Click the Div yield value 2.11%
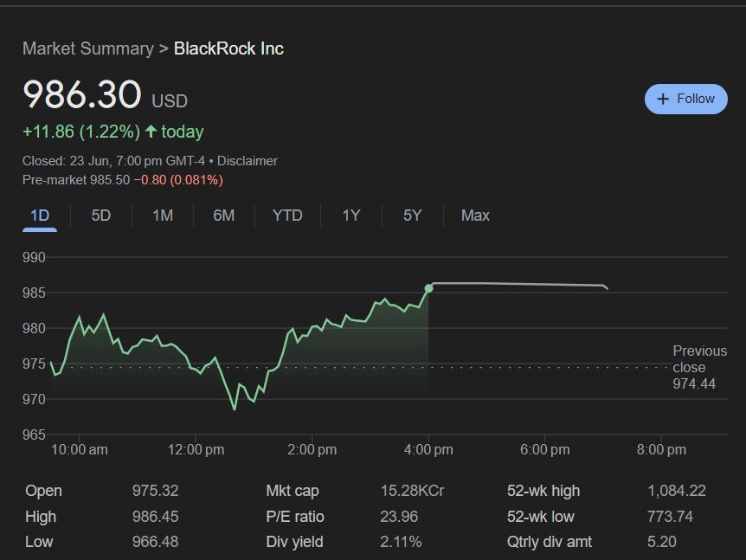746x560 pixels. click(401, 542)
